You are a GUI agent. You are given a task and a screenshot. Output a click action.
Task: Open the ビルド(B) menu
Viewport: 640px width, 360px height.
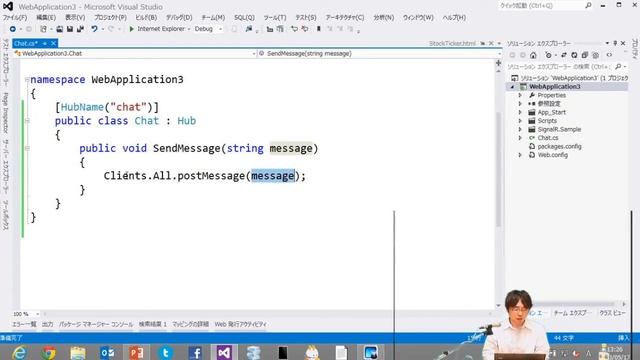point(146,18)
